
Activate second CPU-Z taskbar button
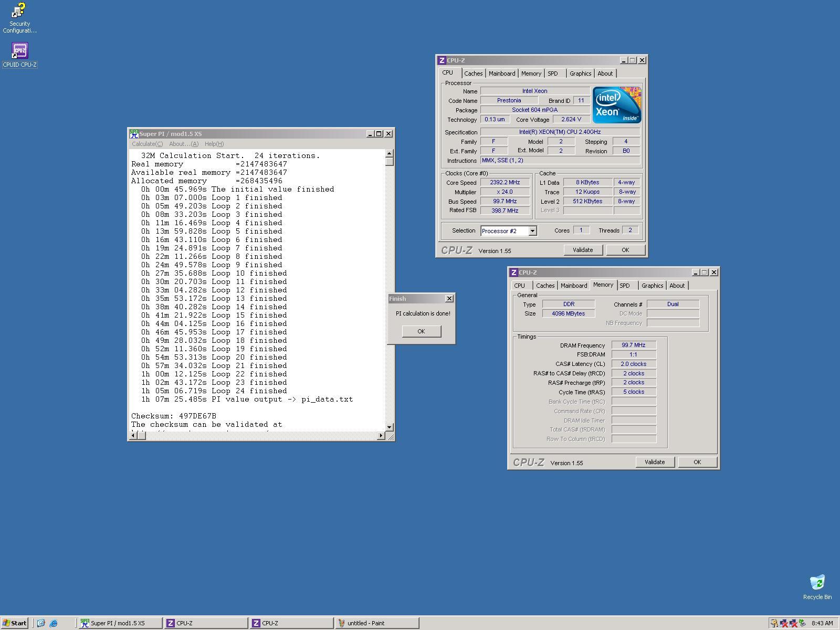pyautogui.click(x=291, y=623)
